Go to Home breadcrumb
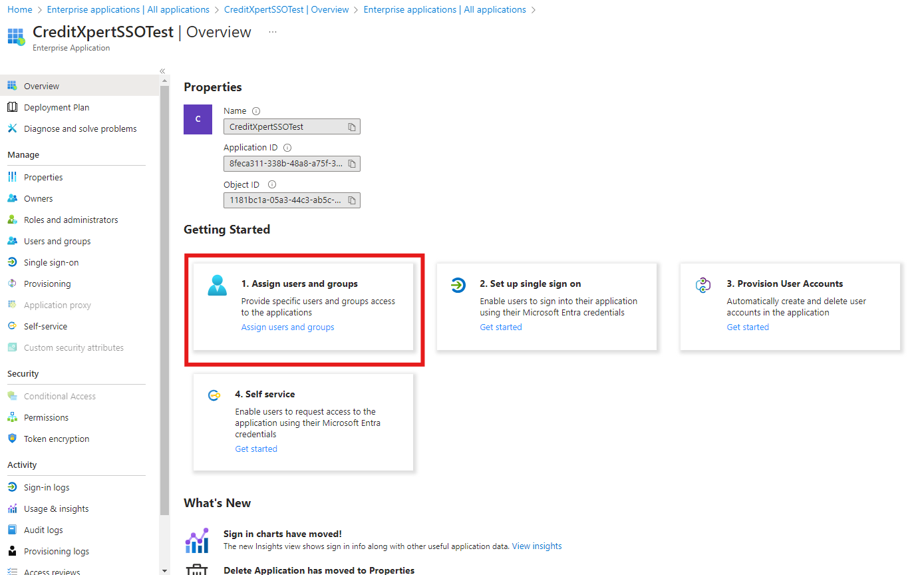Screen dimensions: 924x575 point(19,9)
